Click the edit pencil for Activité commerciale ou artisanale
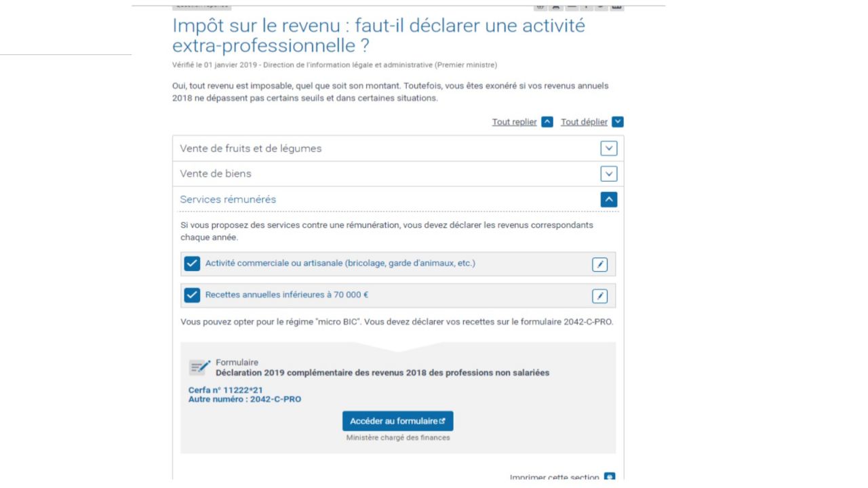Screen dimensions: 868x488 599,264
